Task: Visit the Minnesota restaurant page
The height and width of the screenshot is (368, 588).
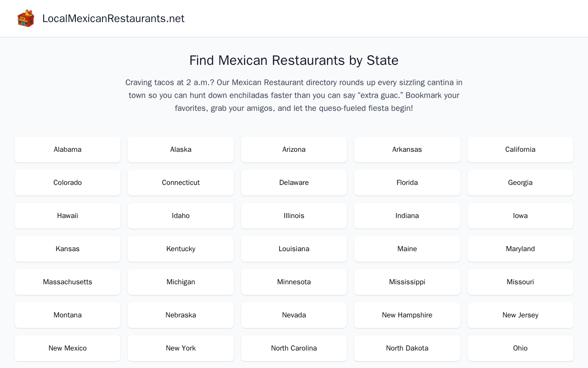Action: [x=294, y=282]
